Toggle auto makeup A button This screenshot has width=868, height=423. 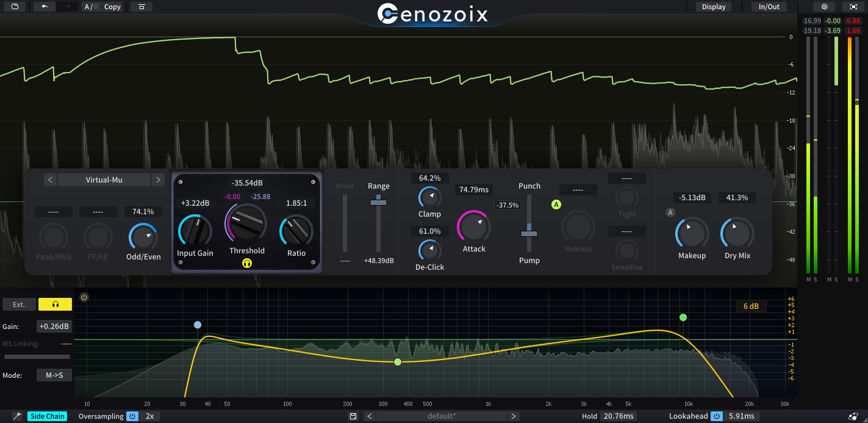point(670,212)
